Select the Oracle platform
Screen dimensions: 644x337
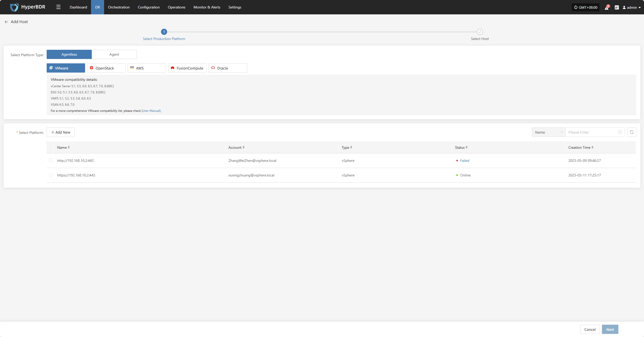(x=228, y=68)
